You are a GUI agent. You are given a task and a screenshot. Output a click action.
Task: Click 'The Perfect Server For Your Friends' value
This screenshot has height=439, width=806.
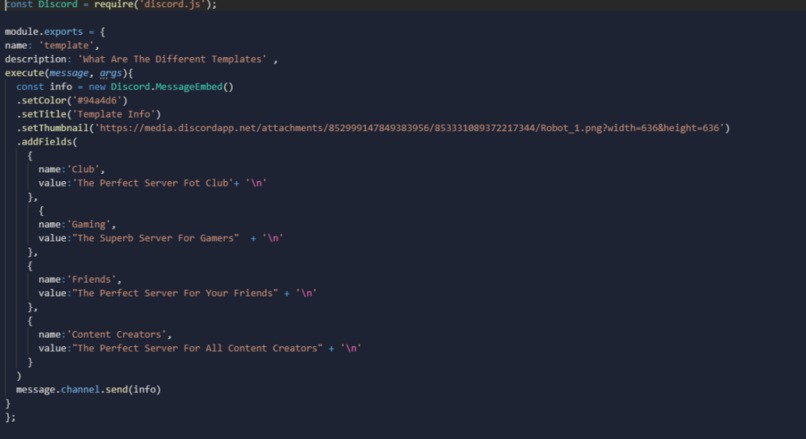click(175, 293)
